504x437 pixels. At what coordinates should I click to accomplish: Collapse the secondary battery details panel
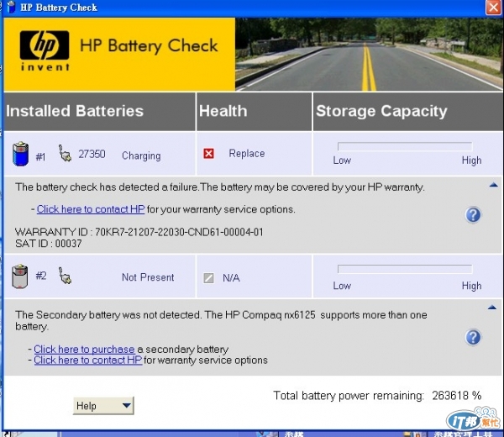(x=492, y=308)
